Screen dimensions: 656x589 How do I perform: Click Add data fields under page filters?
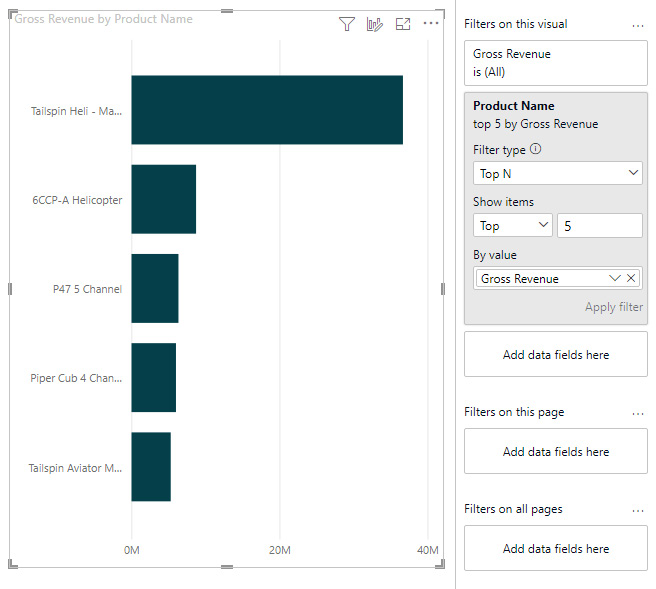click(x=555, y=452)
